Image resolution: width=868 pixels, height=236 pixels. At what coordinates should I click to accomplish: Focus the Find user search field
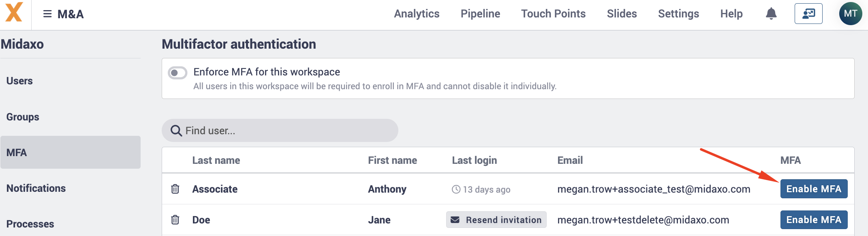tap(280, 131)
